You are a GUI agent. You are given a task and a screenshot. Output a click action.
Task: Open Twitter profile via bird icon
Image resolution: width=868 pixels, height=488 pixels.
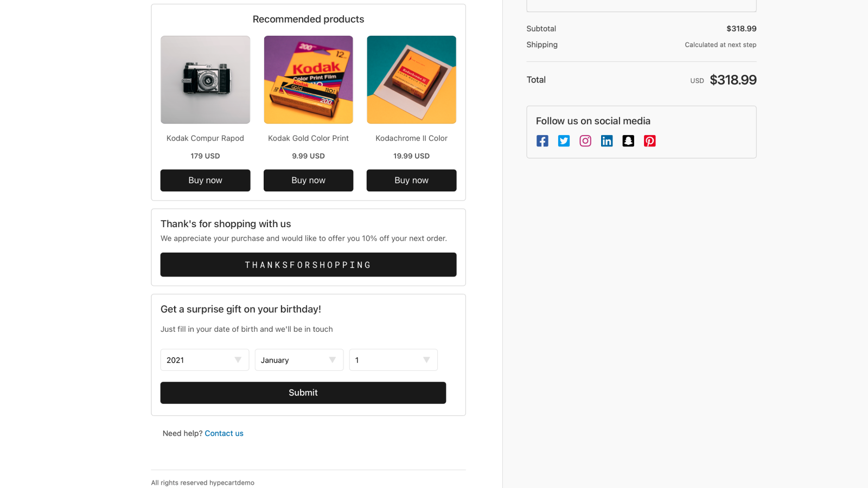pyautogui.click(x=564, y=140)
